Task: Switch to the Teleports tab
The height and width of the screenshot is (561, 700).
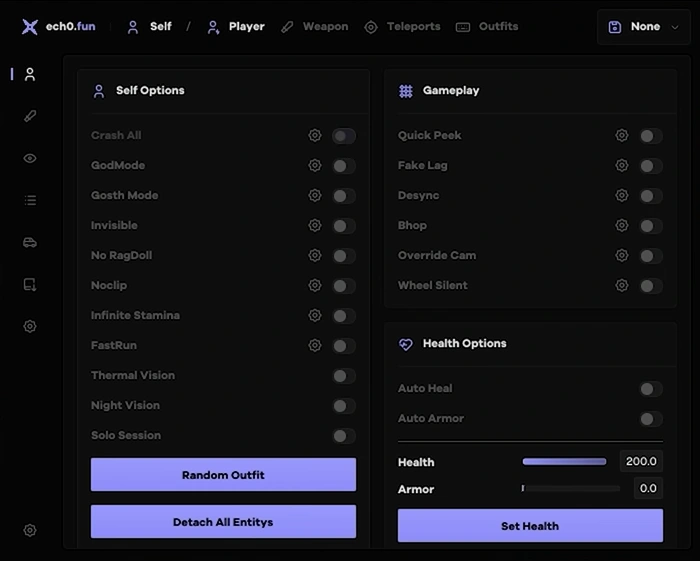Action: 402,27
